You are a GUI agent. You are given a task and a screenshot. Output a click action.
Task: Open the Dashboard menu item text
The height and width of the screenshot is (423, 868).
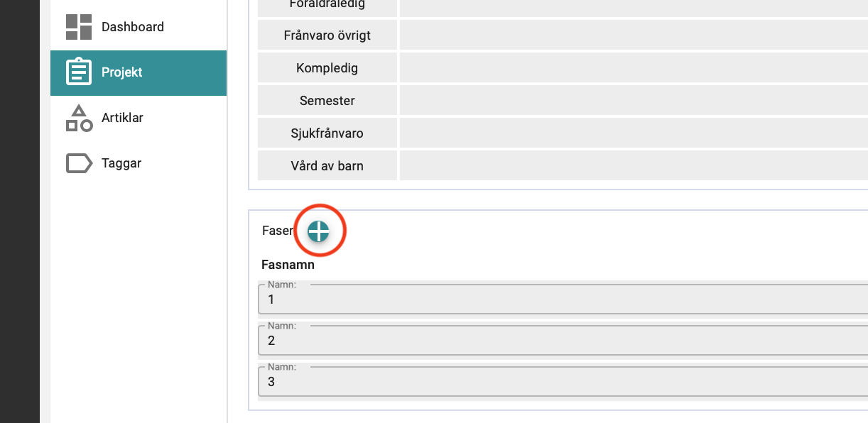[x=133, y=27]
